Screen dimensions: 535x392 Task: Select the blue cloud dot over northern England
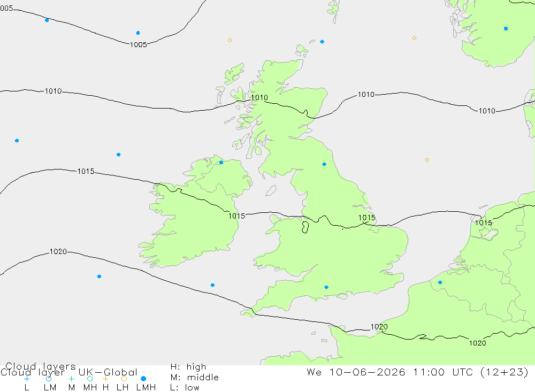(x=324, y=164)
